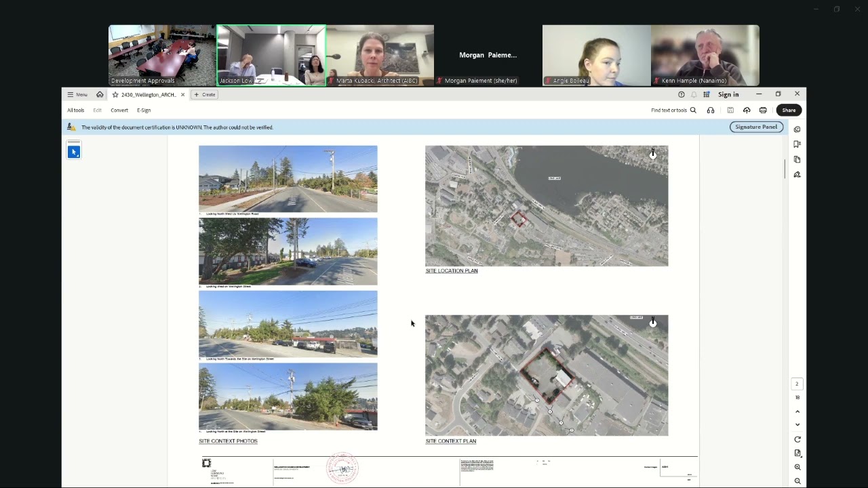The height and width of the screenshot is (488, 868).
Task: Click the SITE LOCATION PLAN label
Action: coord(452,270)
